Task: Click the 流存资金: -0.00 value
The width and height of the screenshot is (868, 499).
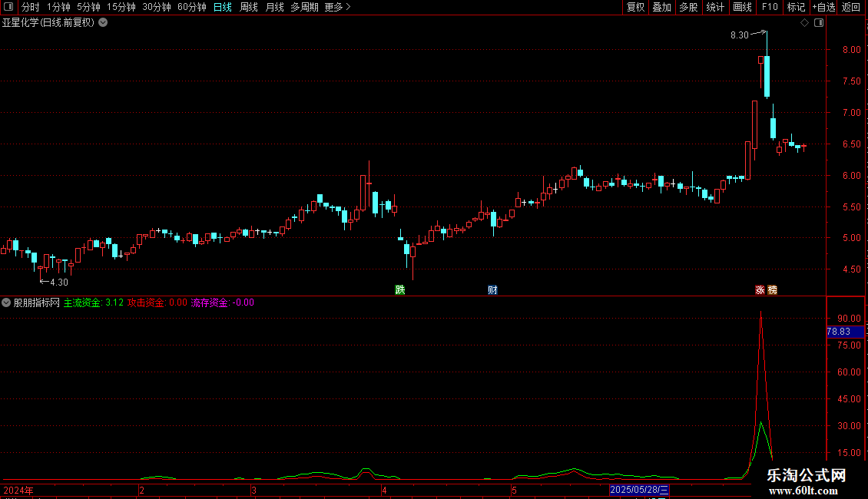Action: point(223,302)
